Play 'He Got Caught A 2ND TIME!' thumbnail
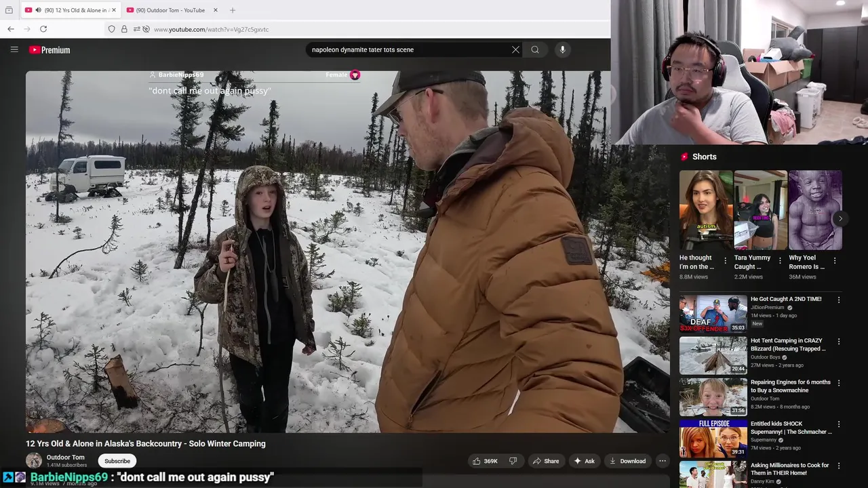 pyautogui.click(x=713, y=314)
